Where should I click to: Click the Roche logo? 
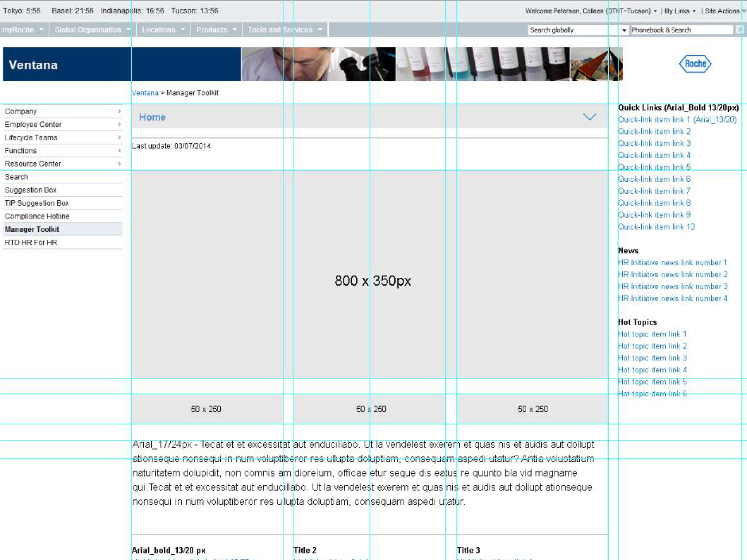coord(695,64)
